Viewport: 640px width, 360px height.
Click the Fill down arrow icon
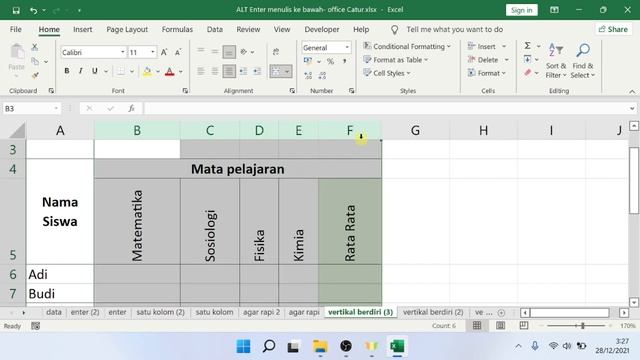(x=528, y=60)
